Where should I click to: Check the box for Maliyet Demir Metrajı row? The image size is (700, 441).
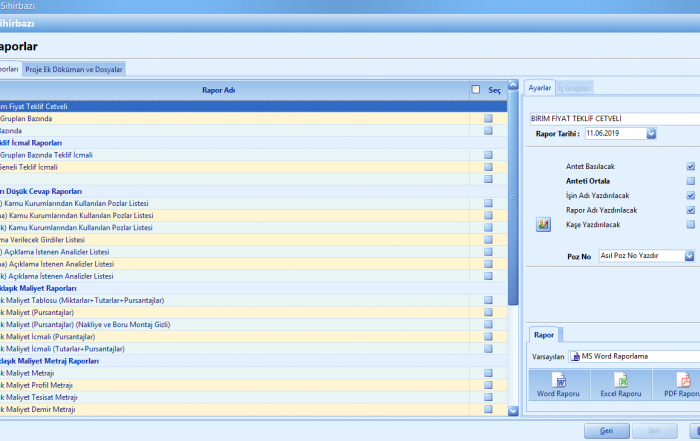tap(488, 408)
